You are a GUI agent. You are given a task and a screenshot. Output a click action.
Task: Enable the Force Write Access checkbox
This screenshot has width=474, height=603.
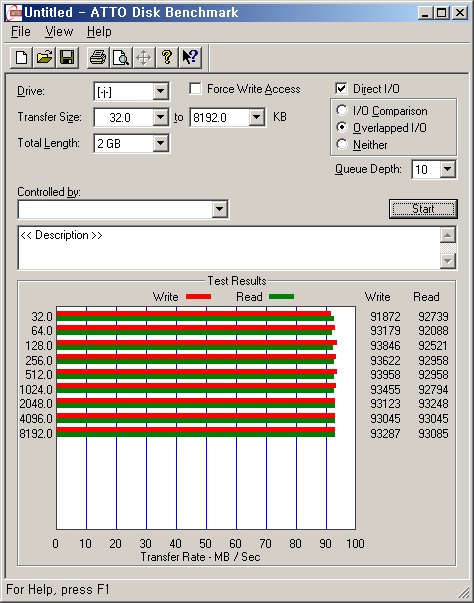click(195, 89)
